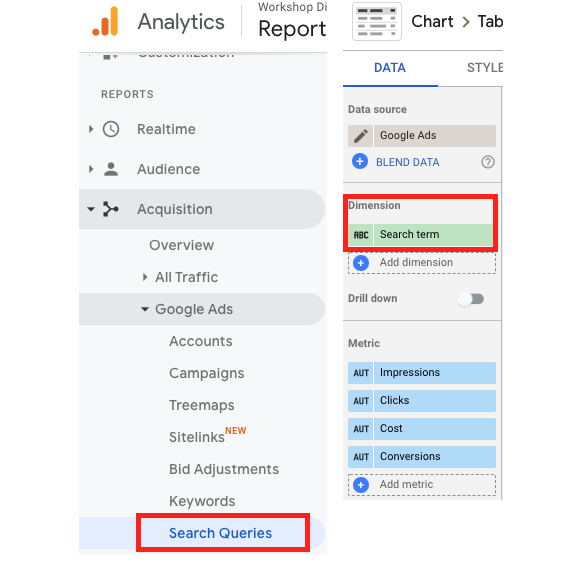567x567 pixels.
Task: Open the Acquisition Overview report
Action: (182, 245)
